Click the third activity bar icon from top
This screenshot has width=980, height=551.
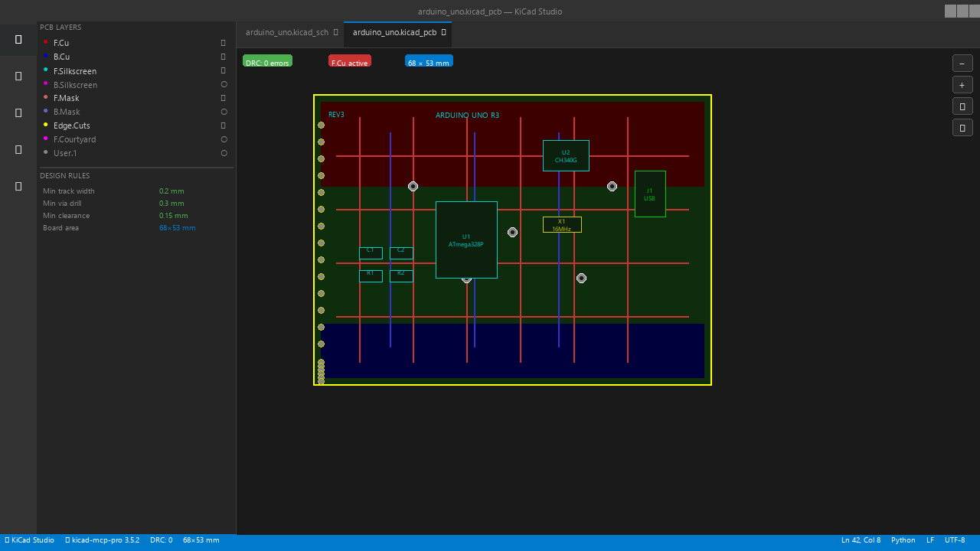pyautogui.click(x=18, y=112)
